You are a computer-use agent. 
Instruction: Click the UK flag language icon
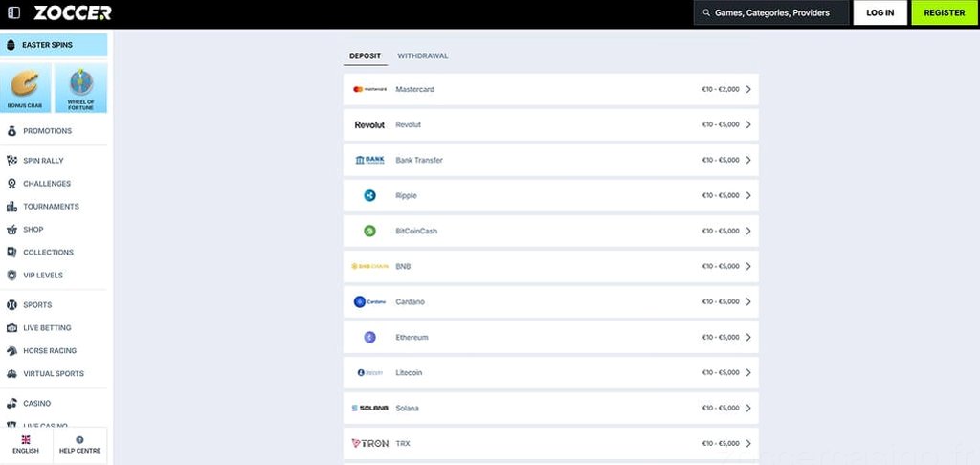pyautogui.click(x=26, y=440)
